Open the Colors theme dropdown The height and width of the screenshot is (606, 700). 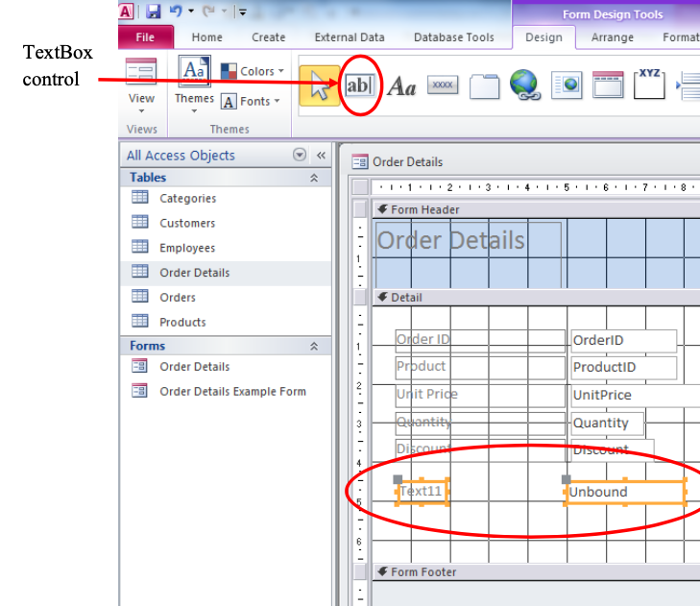tap(253, 71)
